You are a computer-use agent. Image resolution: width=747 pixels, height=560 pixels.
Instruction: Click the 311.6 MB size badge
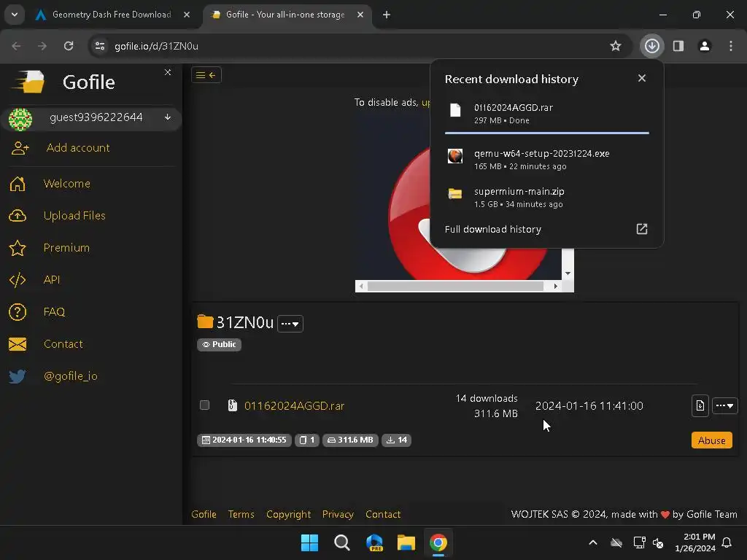[350, 440]
